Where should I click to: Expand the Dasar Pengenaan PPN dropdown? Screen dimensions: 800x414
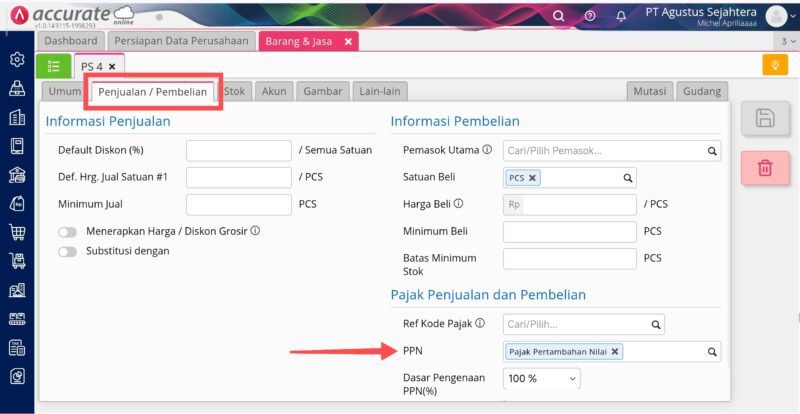pyautogui.click(x=542, y=379)
